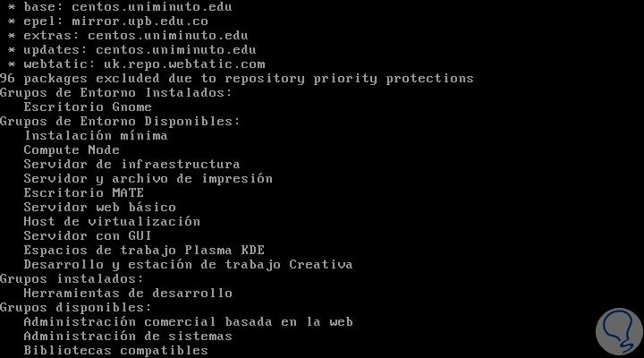
Task: Select the Servidor web básico entry
Action: 99,208
